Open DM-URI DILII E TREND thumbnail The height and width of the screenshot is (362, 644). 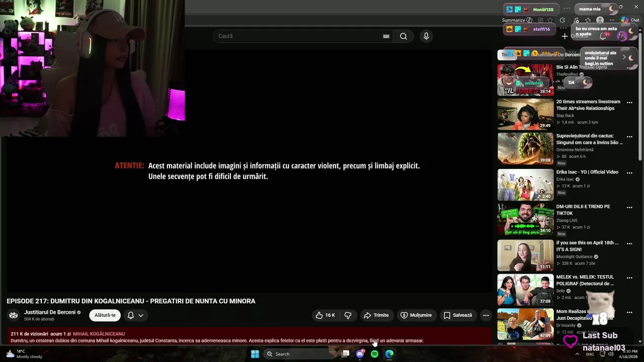point(525,219)
